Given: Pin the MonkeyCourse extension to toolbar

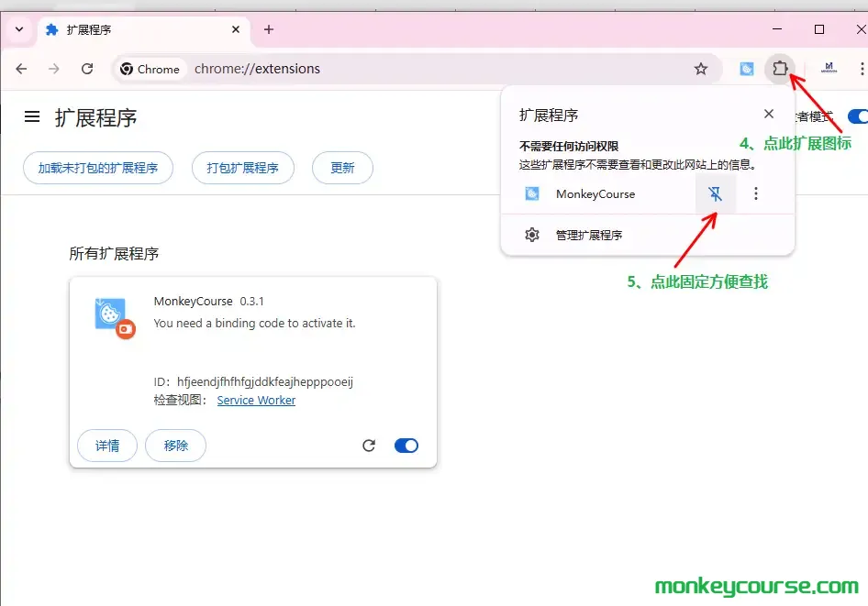Looking at the screenshot, I should [x=716, y=194].
